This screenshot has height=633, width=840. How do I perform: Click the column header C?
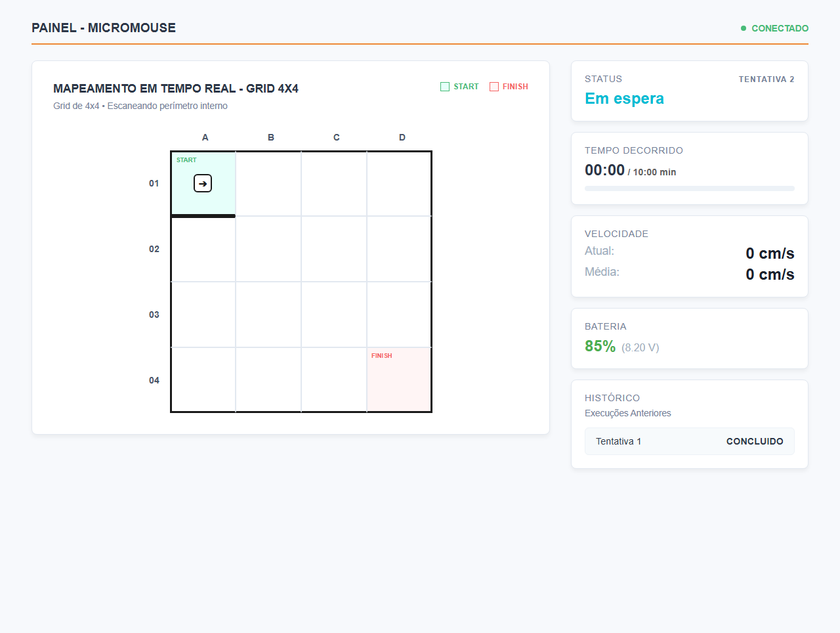coord(337,137)
